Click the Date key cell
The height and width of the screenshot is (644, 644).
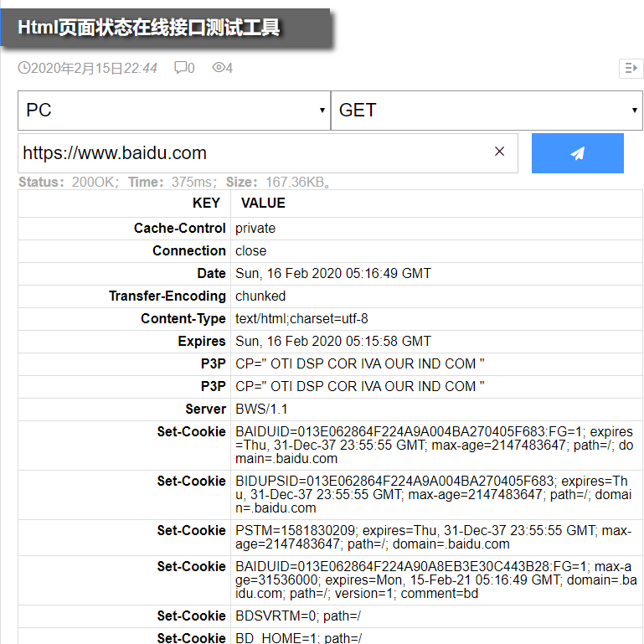pos(124,274)
